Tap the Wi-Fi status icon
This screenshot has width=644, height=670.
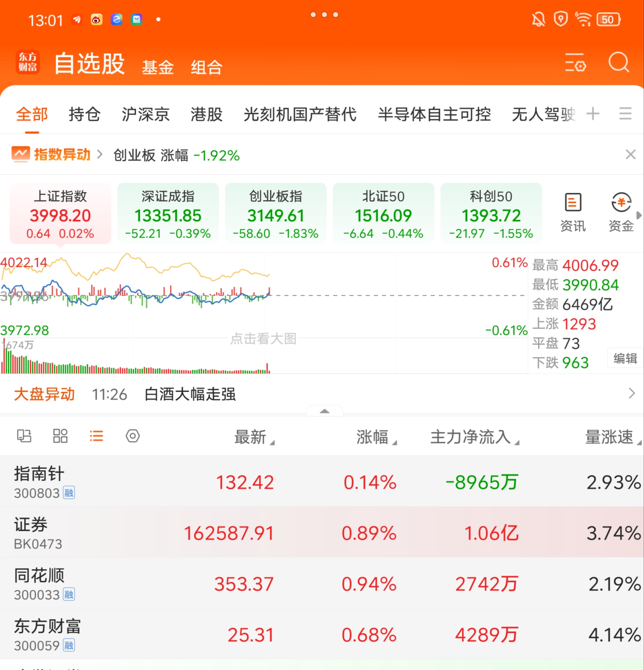583,19
